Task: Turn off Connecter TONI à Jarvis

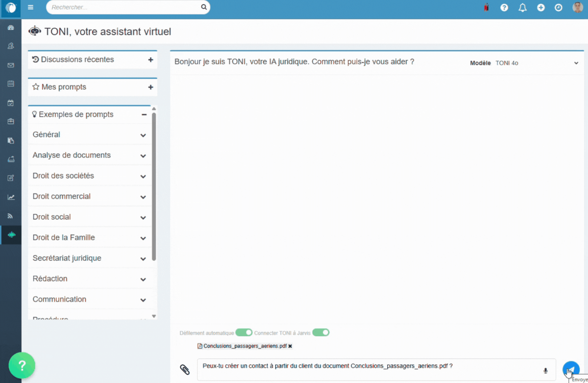Action: click(321, 332)
